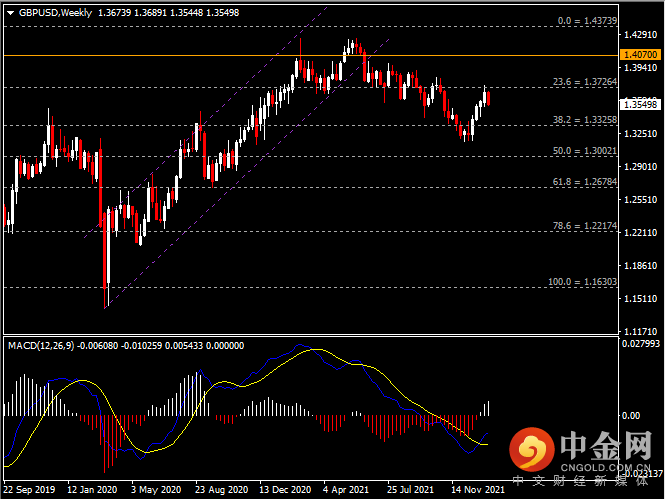
Task: Click the 25 Jul 2021 date label
Action: [x=410, y=490]
